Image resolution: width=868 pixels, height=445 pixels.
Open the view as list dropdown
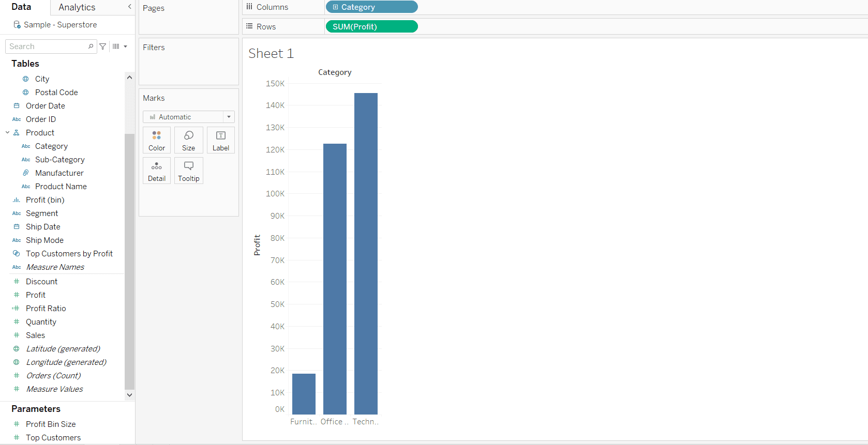click(119, 47)
